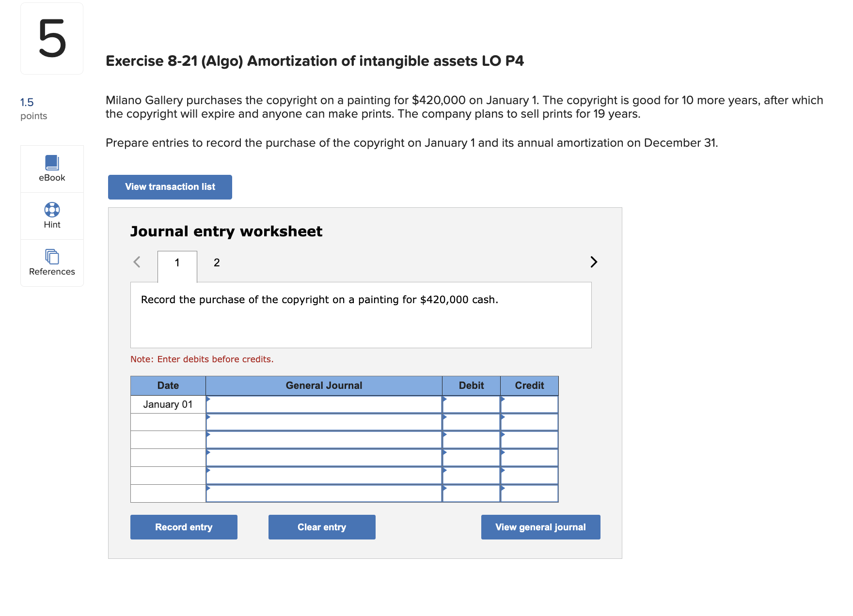Click the large question number 5 tile
The width and height of the screenshot is (853, 616).
coord(52,39)
